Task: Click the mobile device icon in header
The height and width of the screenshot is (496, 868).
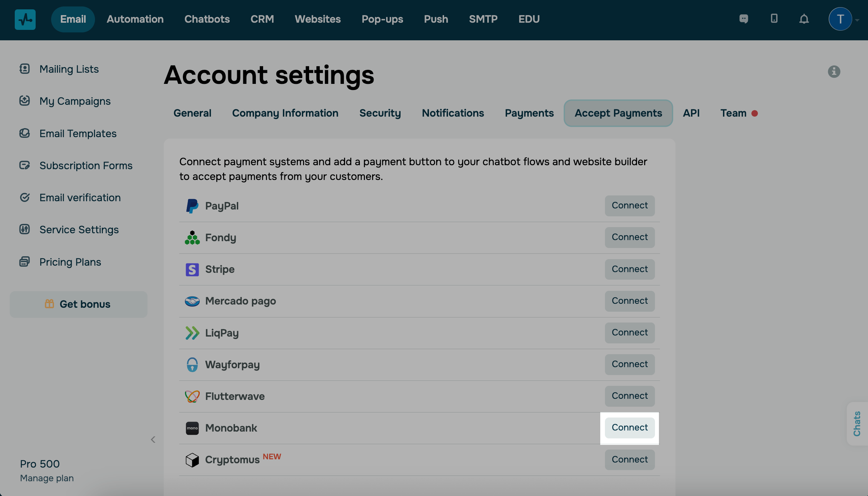Action: coord(774,19)
